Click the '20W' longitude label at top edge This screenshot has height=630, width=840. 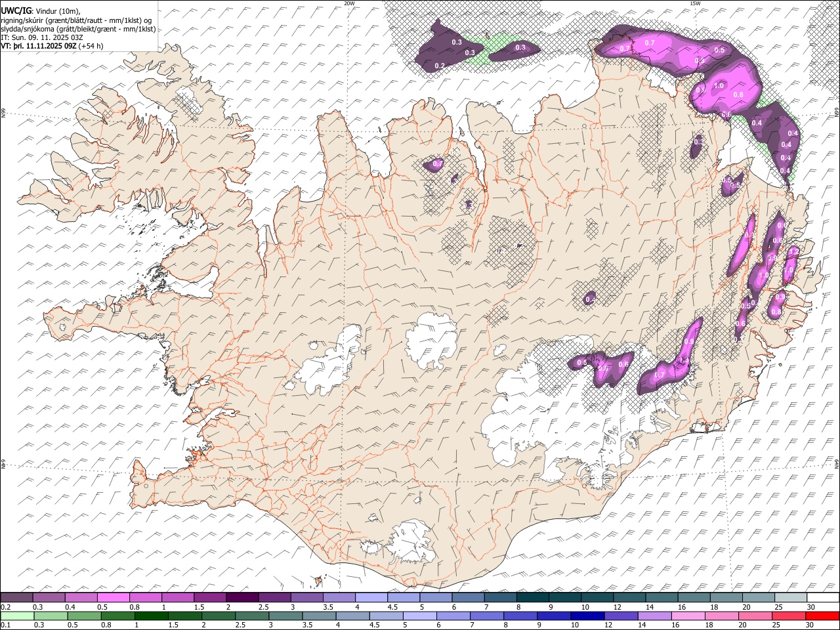click(349, 3)
